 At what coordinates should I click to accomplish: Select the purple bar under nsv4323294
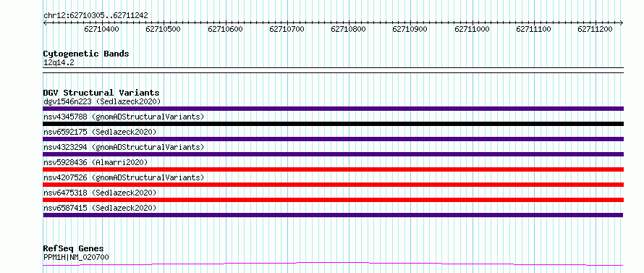(333, 154)
